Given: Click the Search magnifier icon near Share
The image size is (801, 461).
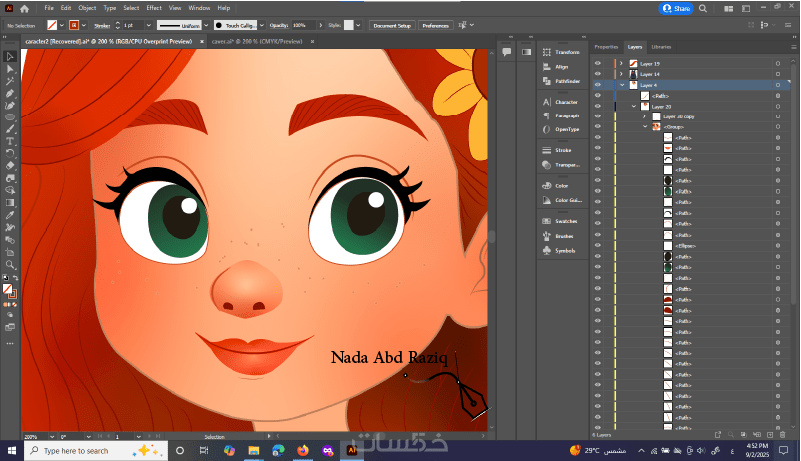Looking at the screenshot, I should click(703, 8).
